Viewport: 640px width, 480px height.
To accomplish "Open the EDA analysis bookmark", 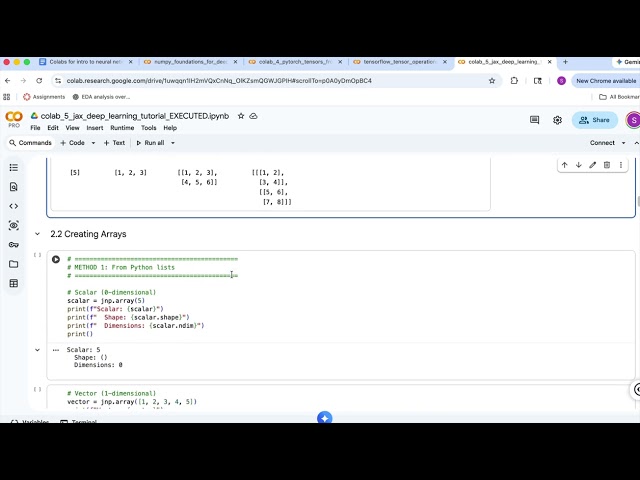I will pyautogui.click(x=101, y=97).
